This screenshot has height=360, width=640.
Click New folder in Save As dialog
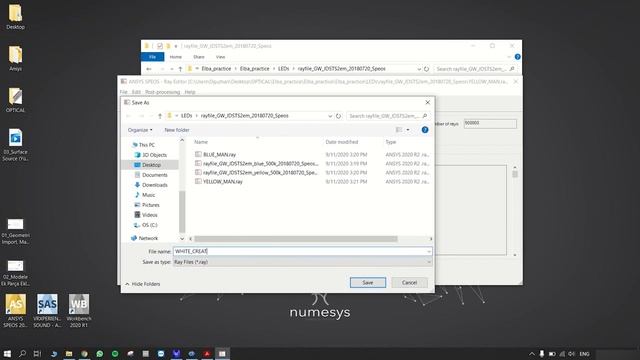177,130
